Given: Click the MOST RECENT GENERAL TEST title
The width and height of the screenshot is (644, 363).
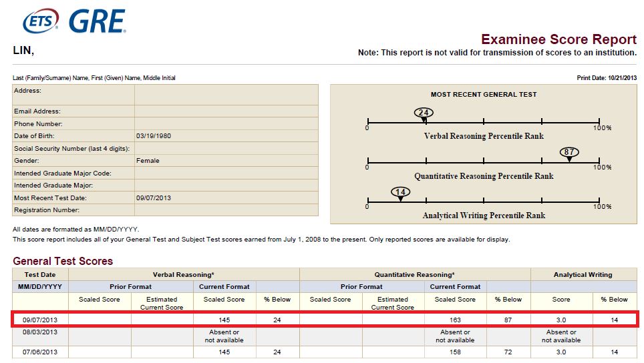Looking at the screenshot, I should (484, 94).
